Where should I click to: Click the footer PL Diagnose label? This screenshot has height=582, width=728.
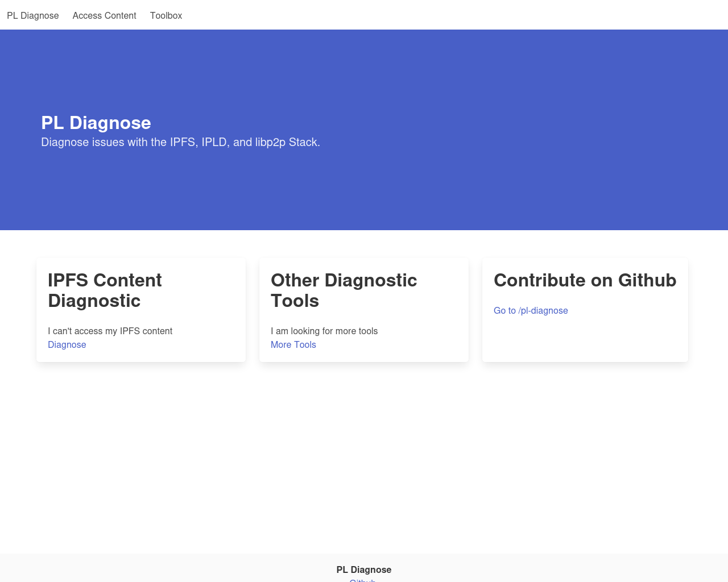[x=364, y=569]
